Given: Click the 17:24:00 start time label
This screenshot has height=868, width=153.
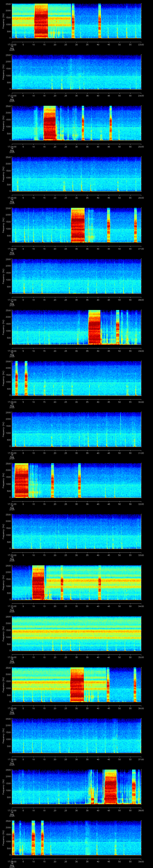Looking at the screenshot, I should [12, 147].
